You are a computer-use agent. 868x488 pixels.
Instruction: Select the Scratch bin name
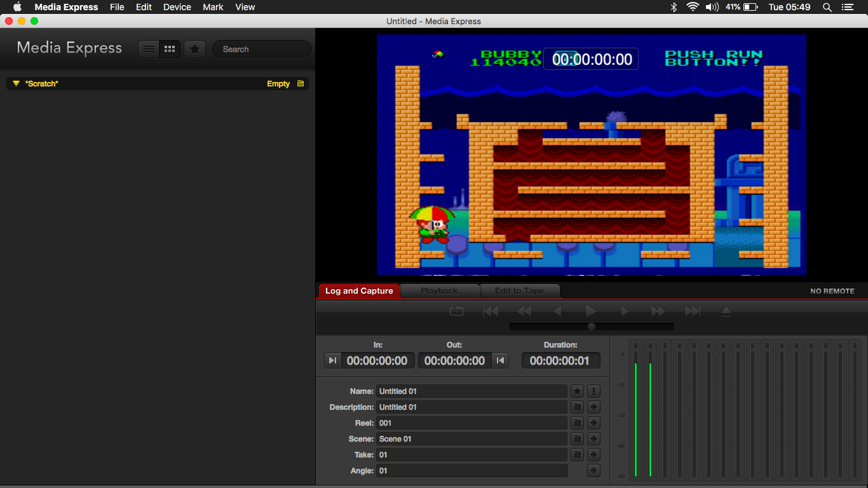42,83
